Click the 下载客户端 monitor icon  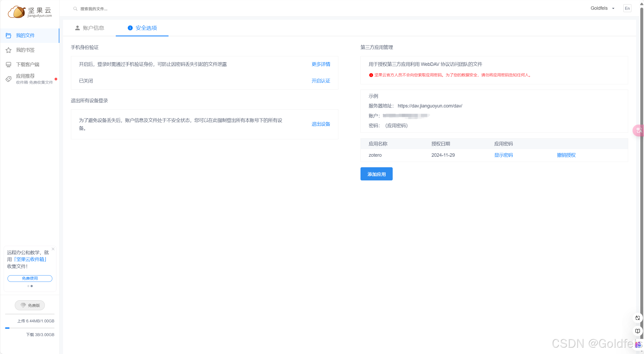(x=8, y=65)
